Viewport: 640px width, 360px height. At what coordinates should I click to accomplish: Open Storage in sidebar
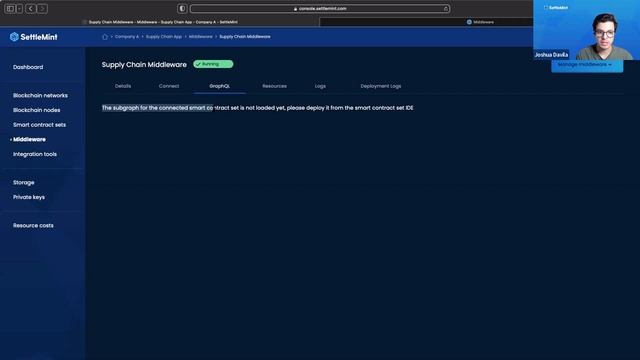point(23,182)
